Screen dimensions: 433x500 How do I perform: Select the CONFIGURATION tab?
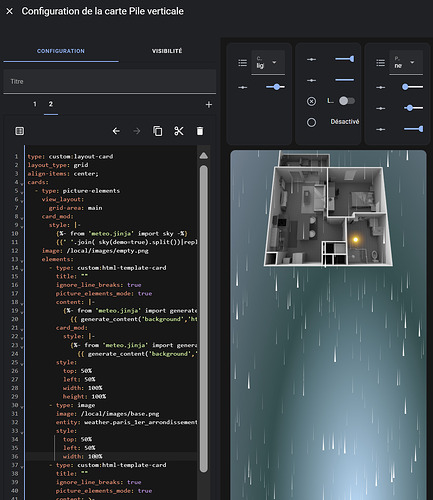click(61, 51)
